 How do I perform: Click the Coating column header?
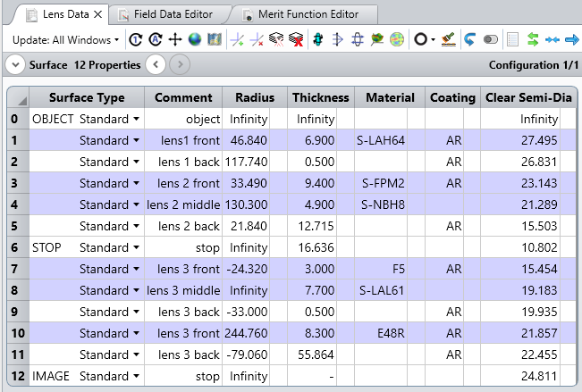pos(452,97)
